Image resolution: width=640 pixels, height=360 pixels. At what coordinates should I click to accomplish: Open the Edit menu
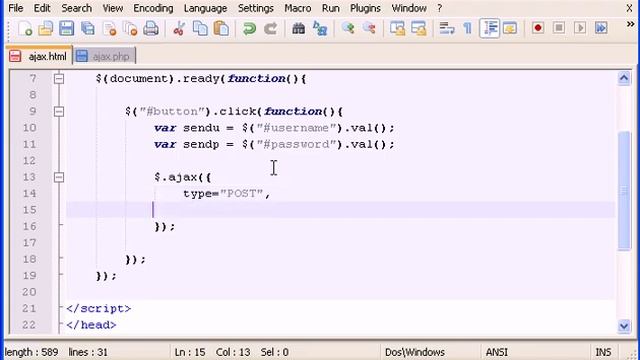pos(42,8)
